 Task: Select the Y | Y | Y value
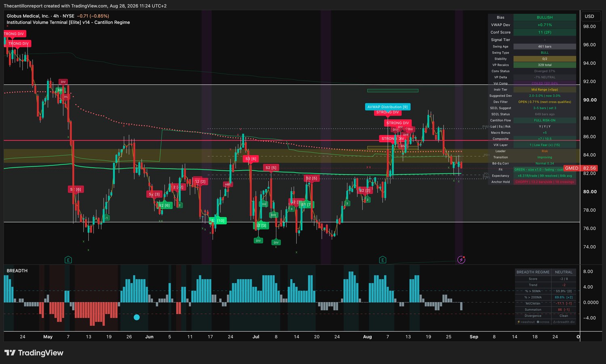[545, 126]
